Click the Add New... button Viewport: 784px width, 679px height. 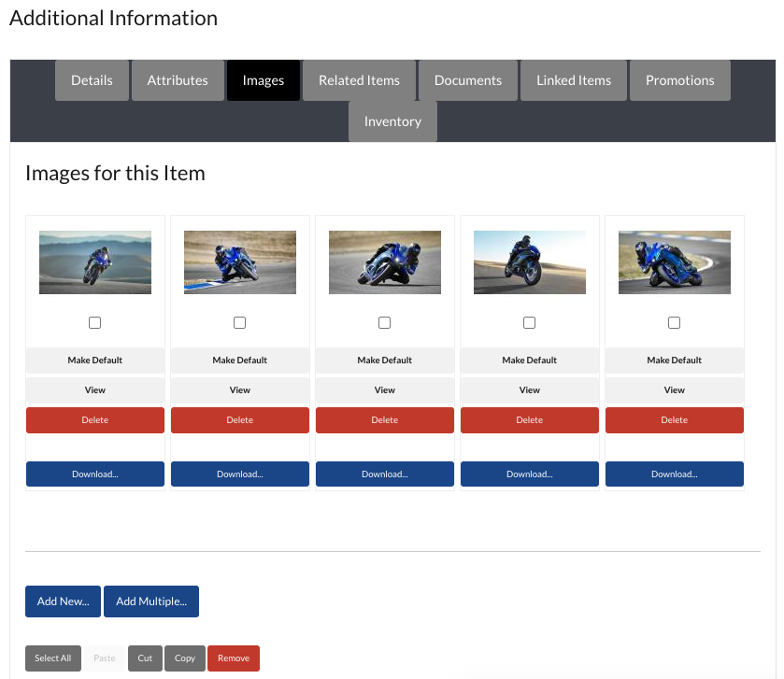click(x=63, y=601)
